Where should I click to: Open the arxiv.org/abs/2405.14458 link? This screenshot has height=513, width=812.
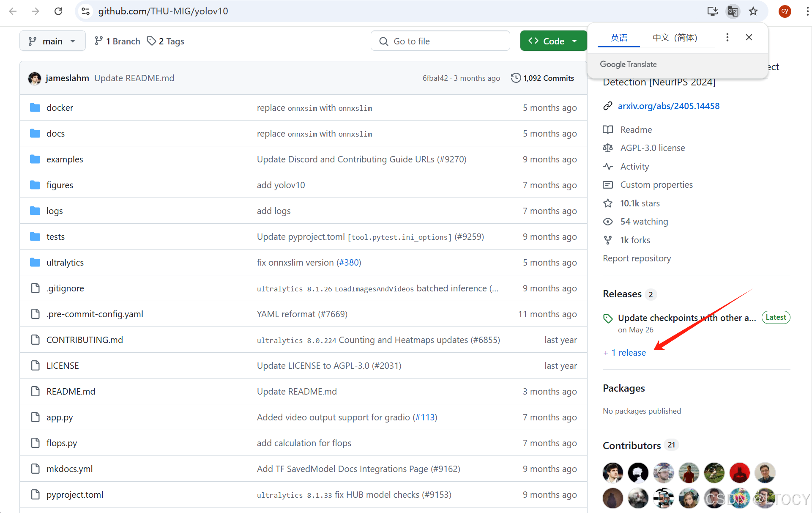tap(668, 106)
